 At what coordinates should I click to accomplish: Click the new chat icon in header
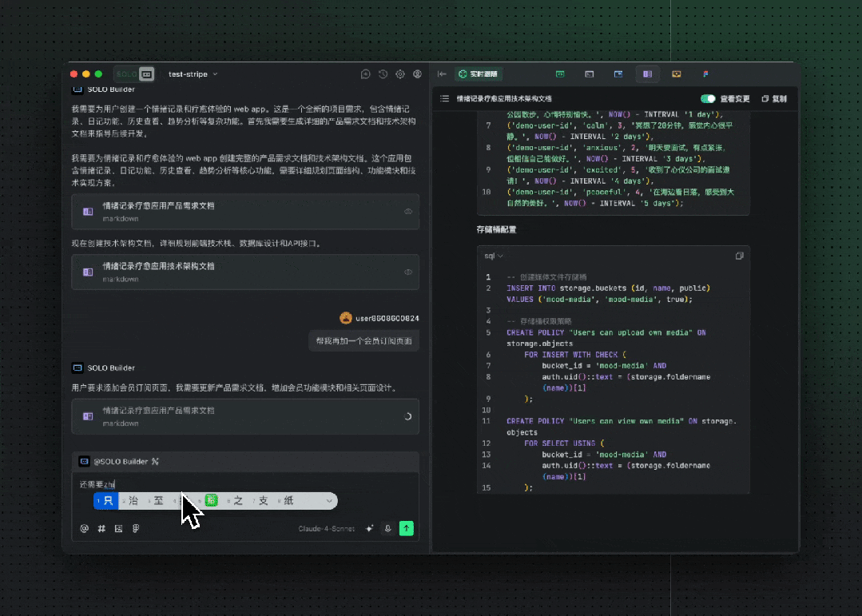(366, 74)
